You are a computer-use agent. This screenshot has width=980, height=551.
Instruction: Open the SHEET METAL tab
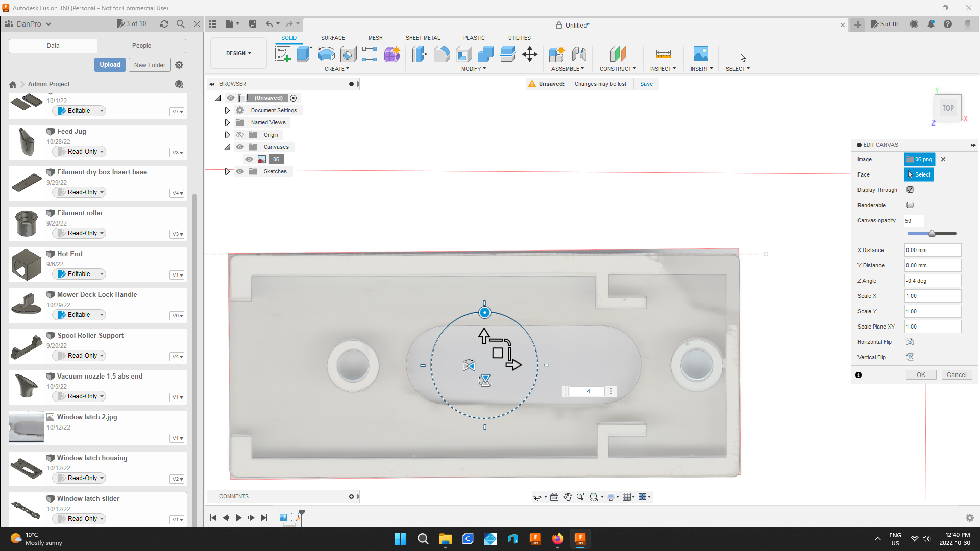(x=423, y=37)
